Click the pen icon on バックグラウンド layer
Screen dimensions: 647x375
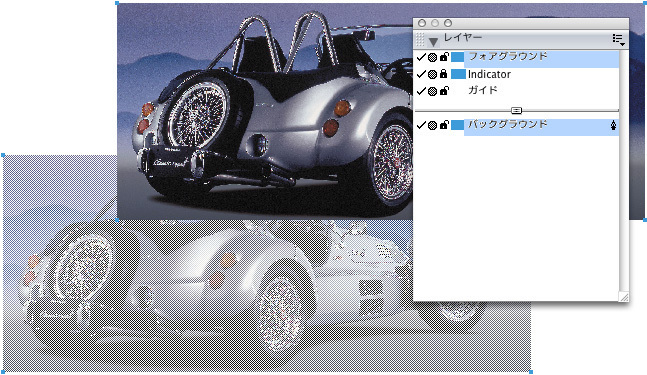614,125
